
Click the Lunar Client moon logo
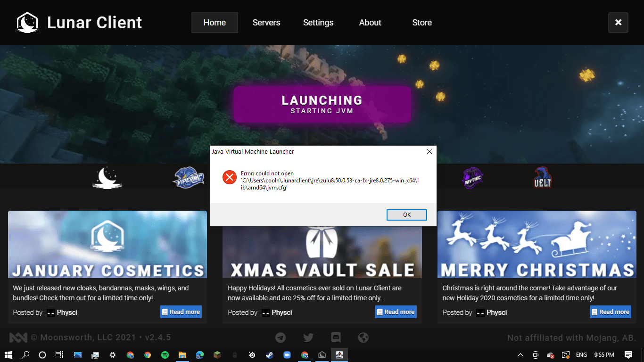(27, 23)
